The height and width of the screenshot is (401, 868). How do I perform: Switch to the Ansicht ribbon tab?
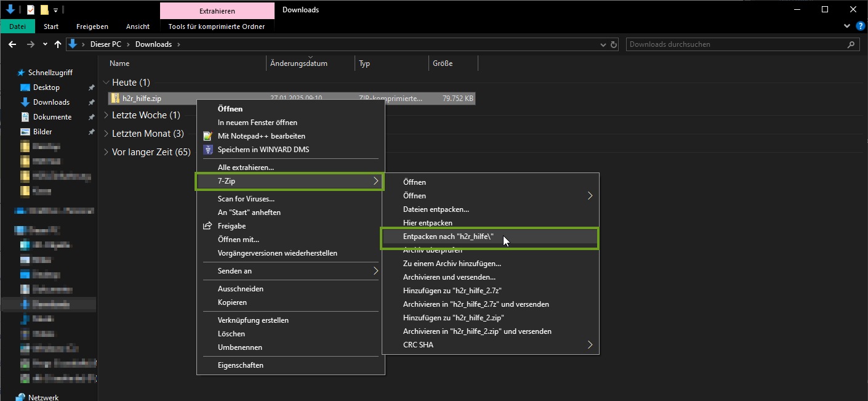click(138, 26)
